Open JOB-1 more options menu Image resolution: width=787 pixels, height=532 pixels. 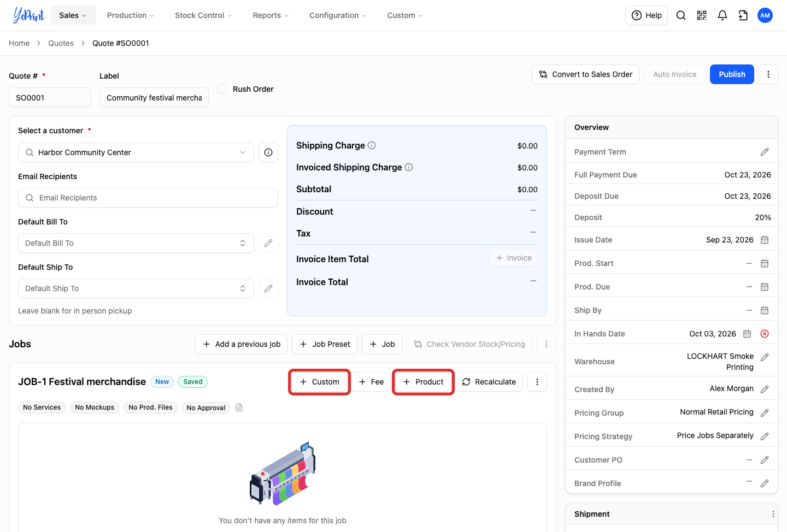click(x=537, y=382)
